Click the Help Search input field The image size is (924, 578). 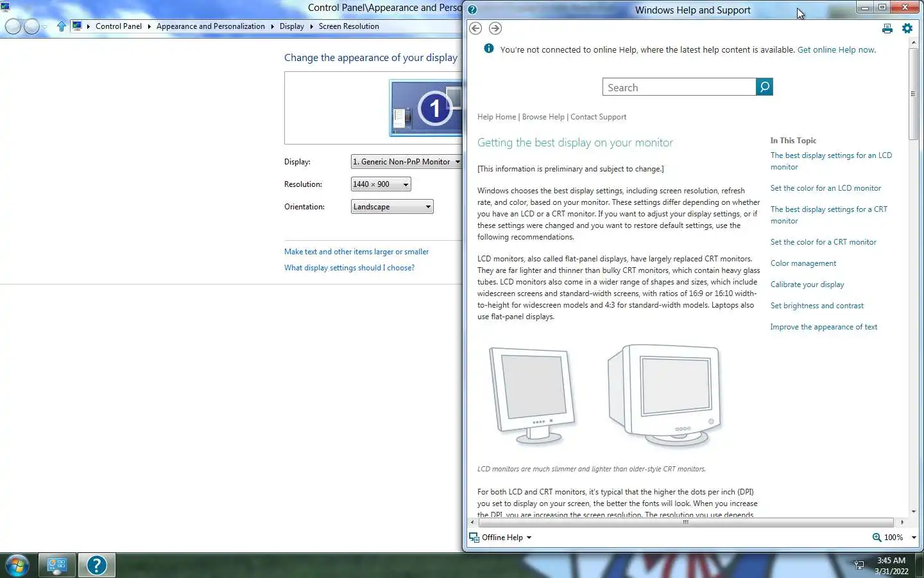680,87
